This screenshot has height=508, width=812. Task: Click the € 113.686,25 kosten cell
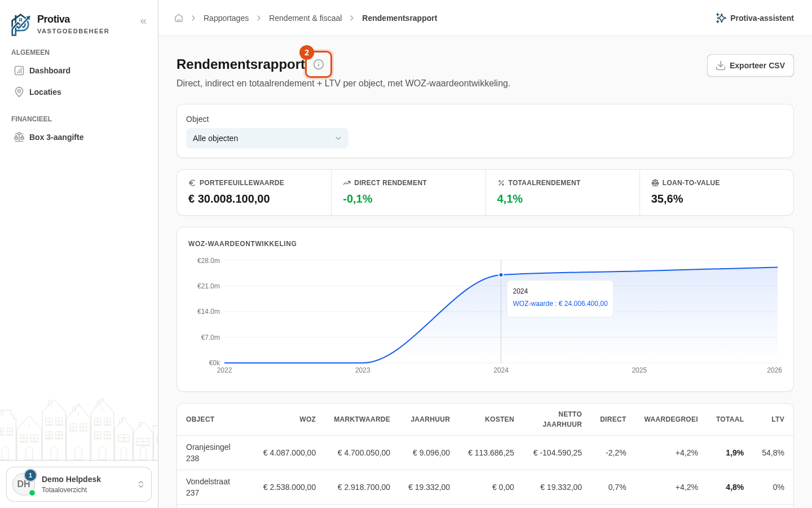coord(491,453)
